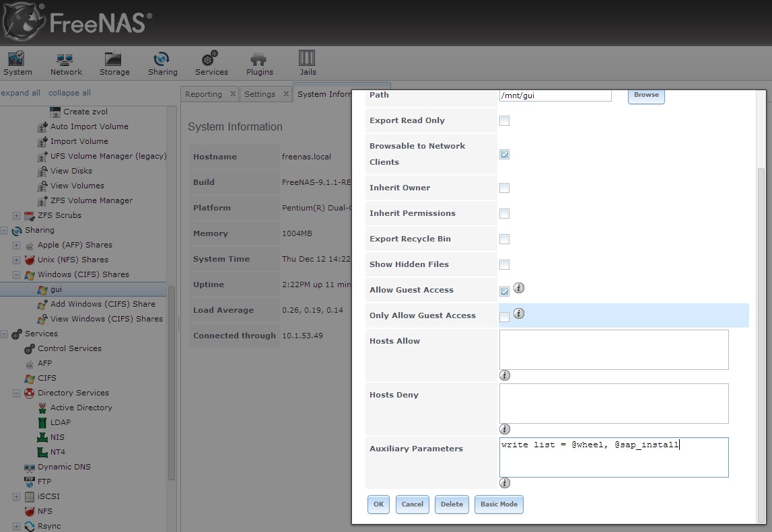Screen dimensions: 772x532
Task: Click inside the Hosts Allow text area
Action: point(614,350)
